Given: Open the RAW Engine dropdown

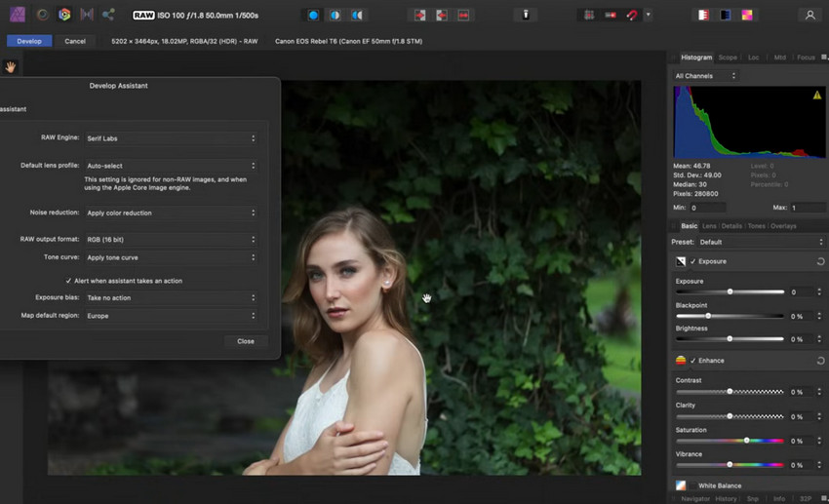Looking at the screenshot, I should [x=171, y=138].
